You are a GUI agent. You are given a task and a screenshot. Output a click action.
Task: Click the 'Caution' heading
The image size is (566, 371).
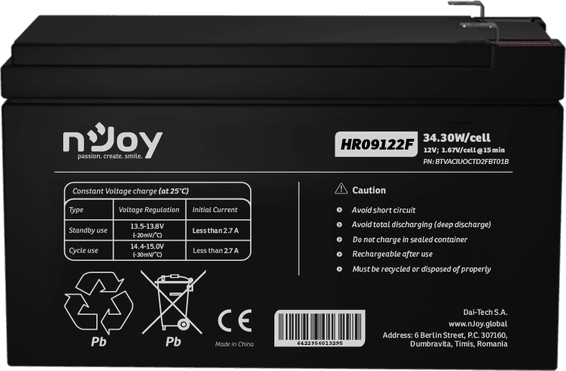tap(369, 190)
